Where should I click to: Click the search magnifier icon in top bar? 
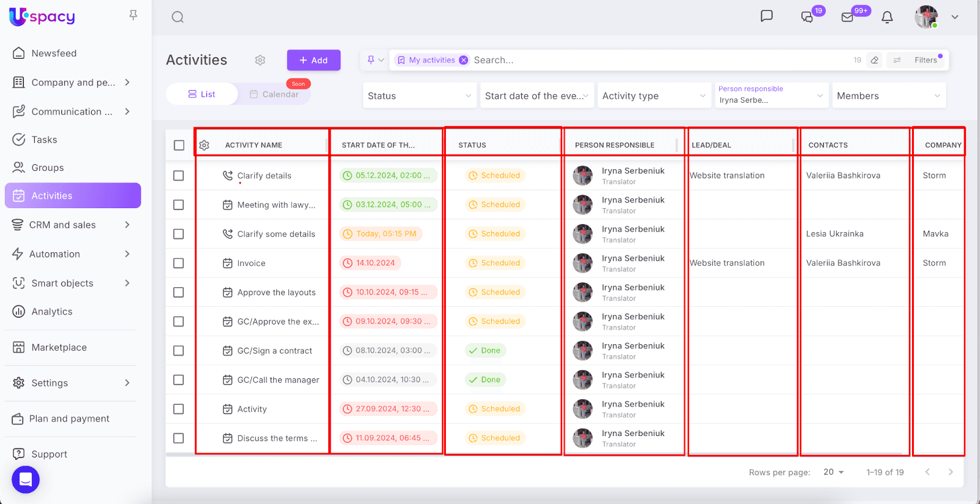coord(178,17)
